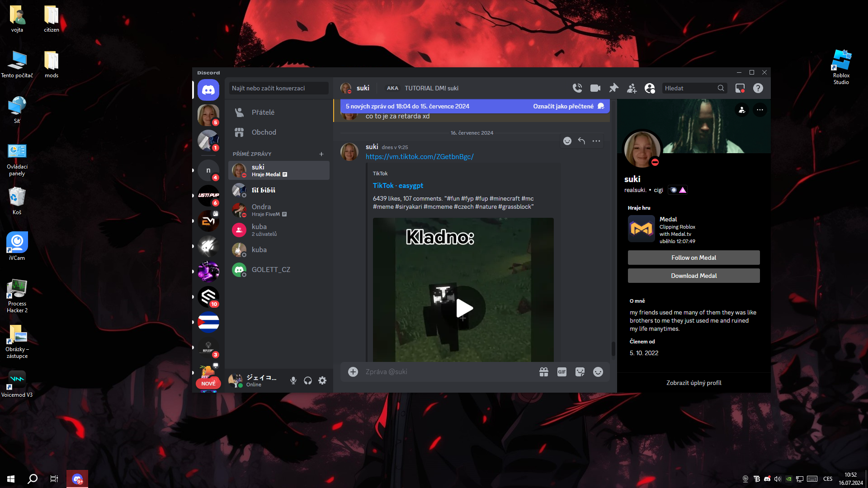Open Discord help icon
This screenshot has width=868, height=488.
coord(758,88)
